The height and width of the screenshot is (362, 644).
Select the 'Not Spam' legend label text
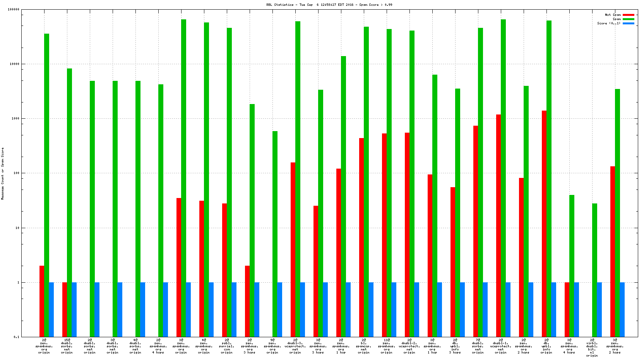pyautogui.click(x=613, y=15)
